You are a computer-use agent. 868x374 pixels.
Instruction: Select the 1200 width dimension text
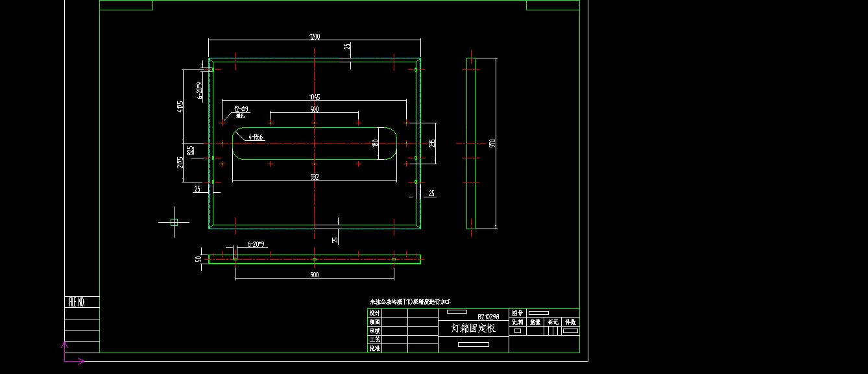315,37
